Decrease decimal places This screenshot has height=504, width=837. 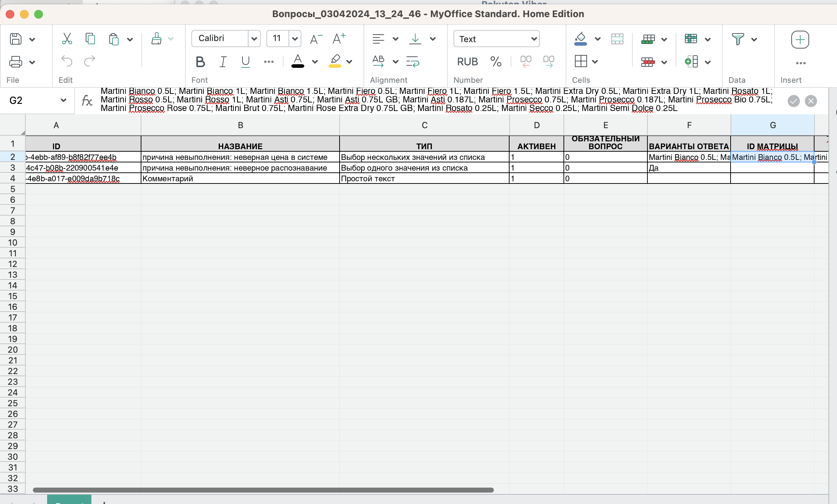[x=525, y=61]
